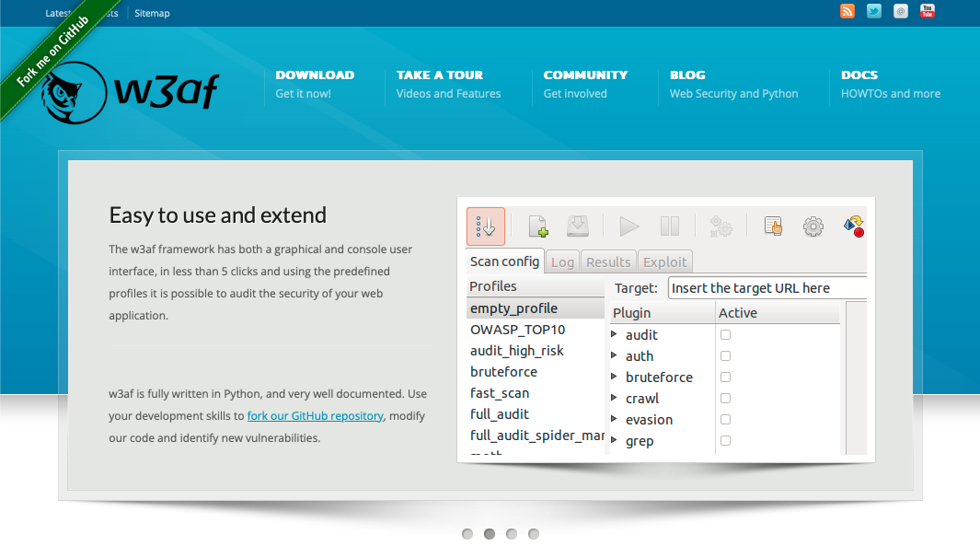Switch to the Results tab
The image size is (980, 546).
click(x=608, y=262)
